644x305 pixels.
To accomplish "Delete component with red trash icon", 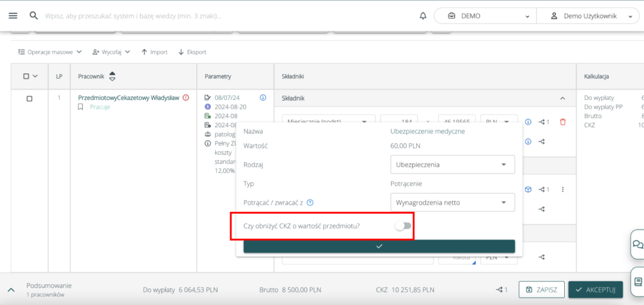I will (562, 122).
